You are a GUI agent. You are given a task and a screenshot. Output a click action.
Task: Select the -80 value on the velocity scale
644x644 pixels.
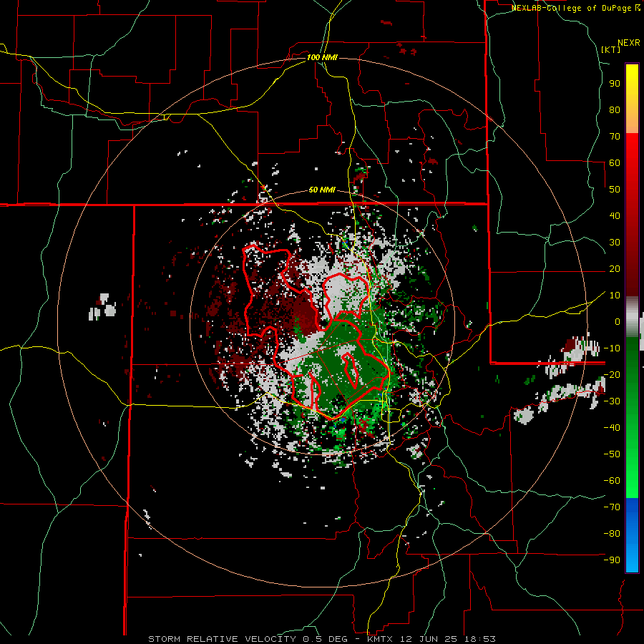click(x=612, y=534)
